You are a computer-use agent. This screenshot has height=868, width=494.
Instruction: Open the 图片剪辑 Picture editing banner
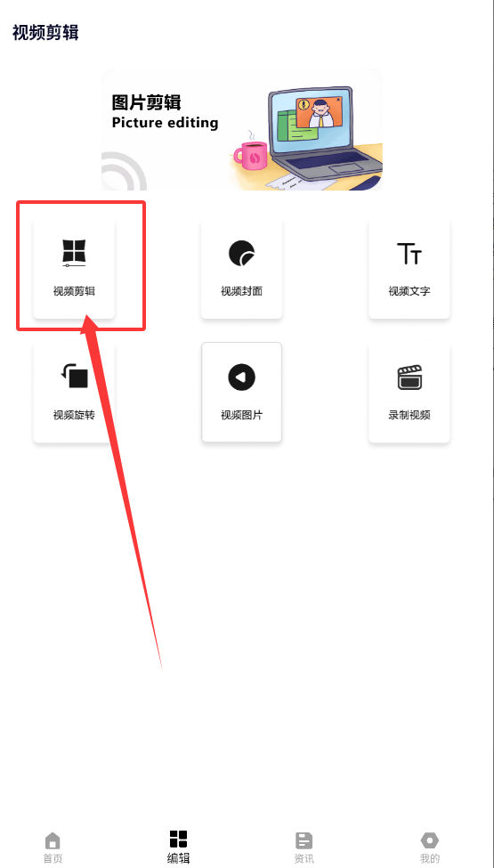tap(242, 130)
